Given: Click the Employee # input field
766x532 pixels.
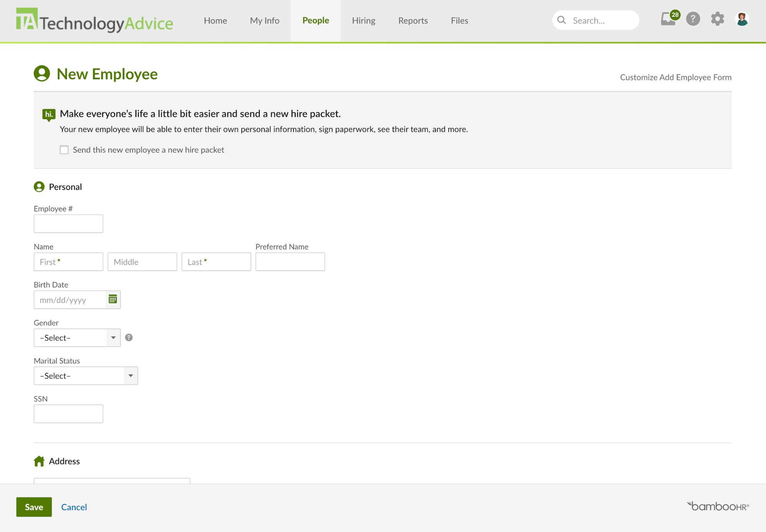Looking at the screenshot, I should click(x=69, y=224).
